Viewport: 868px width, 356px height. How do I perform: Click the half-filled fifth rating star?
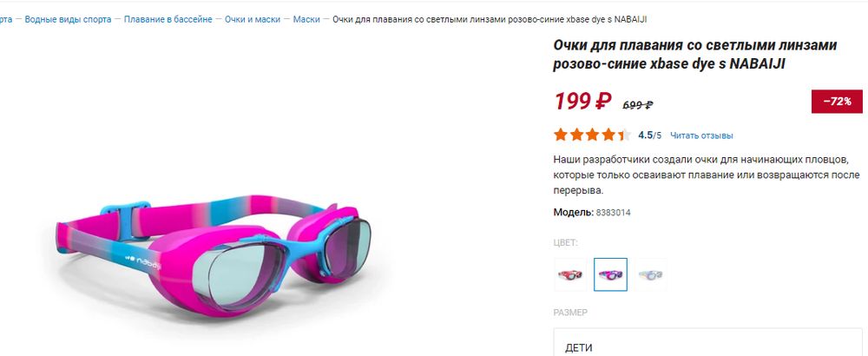point(623,135)
